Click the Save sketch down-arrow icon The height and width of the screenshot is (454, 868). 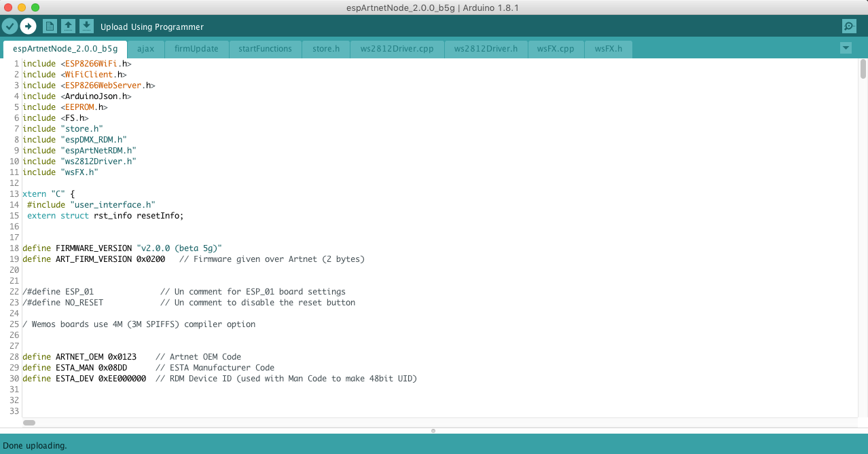point(87,26)
